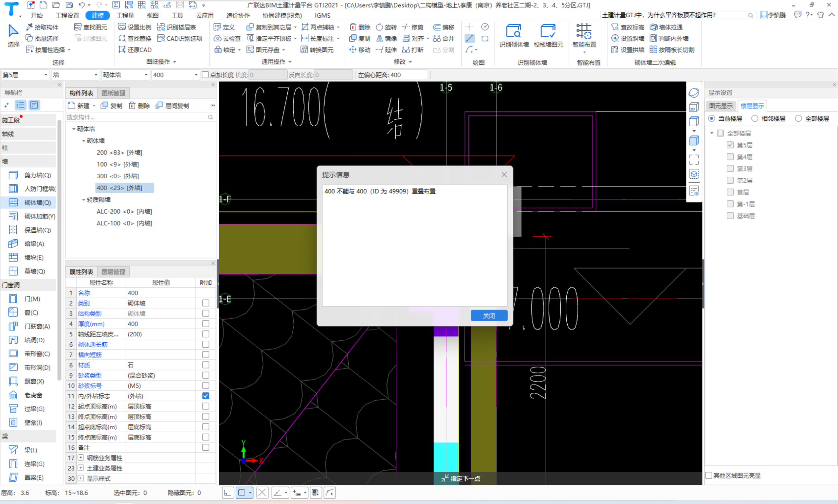
Task: Select the 200 <83> [外墙] component
Action: [x=119, y=153]
